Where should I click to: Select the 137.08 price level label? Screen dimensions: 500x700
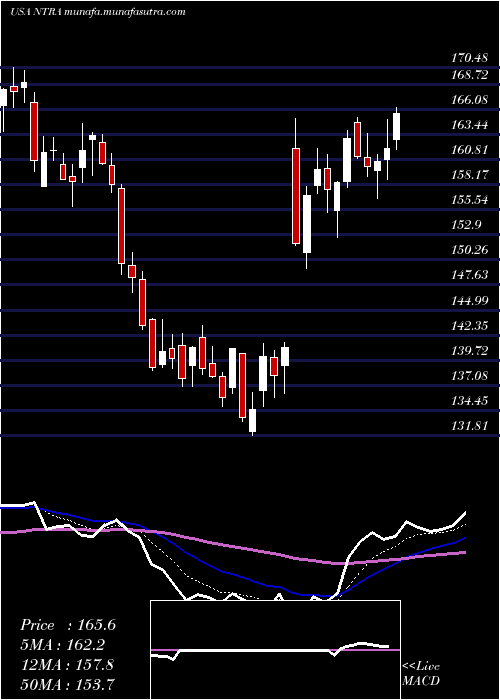pos(469,376)
